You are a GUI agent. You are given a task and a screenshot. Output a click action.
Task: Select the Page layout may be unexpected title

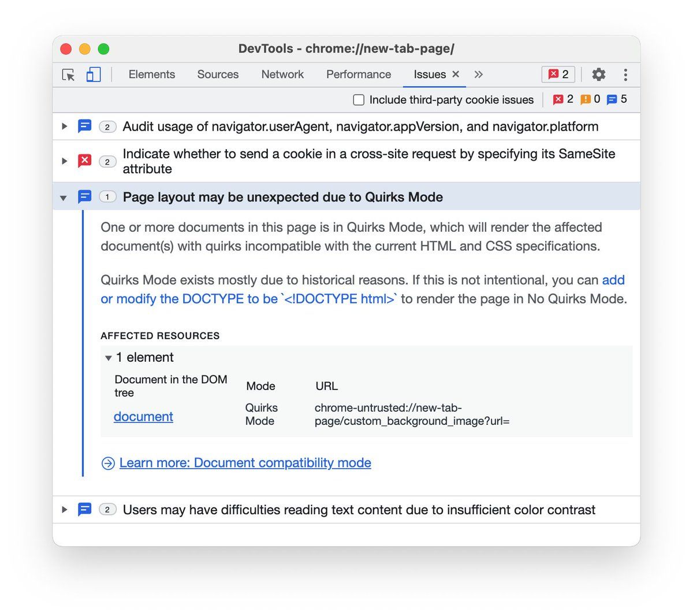point(283,197)
